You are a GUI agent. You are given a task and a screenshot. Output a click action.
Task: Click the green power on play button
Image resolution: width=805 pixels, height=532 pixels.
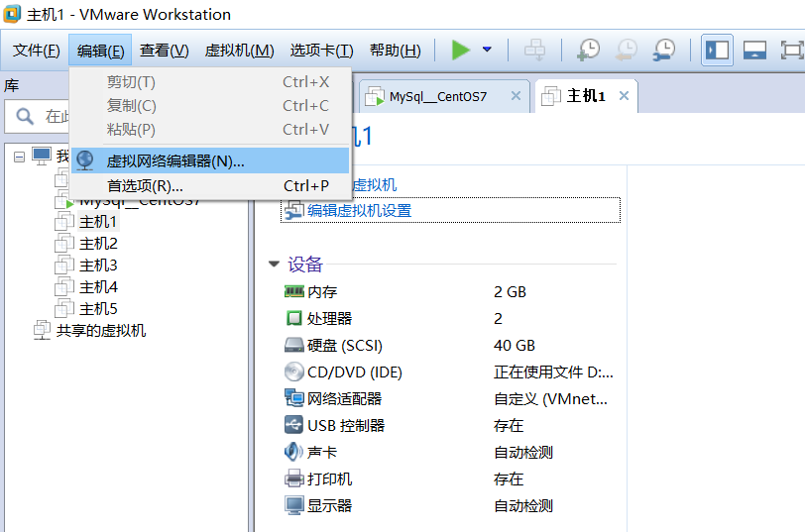[x=461, y=50]
